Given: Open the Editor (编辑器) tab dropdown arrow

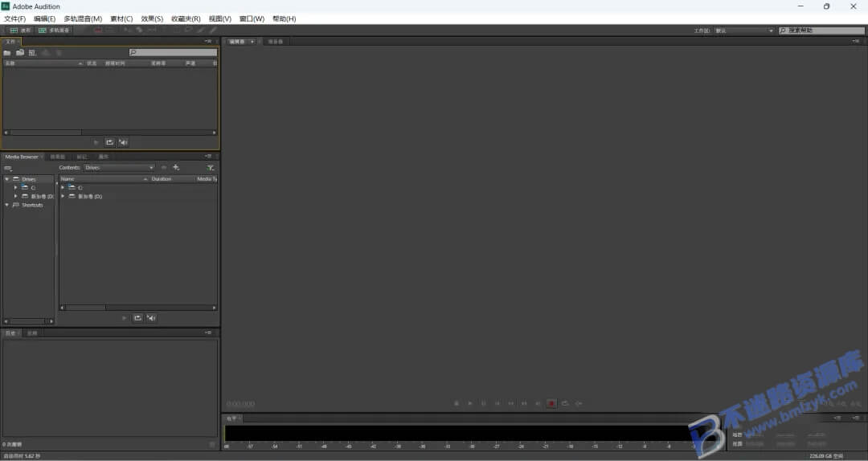Looking at the screenshot, I should (x=252, y=42).
